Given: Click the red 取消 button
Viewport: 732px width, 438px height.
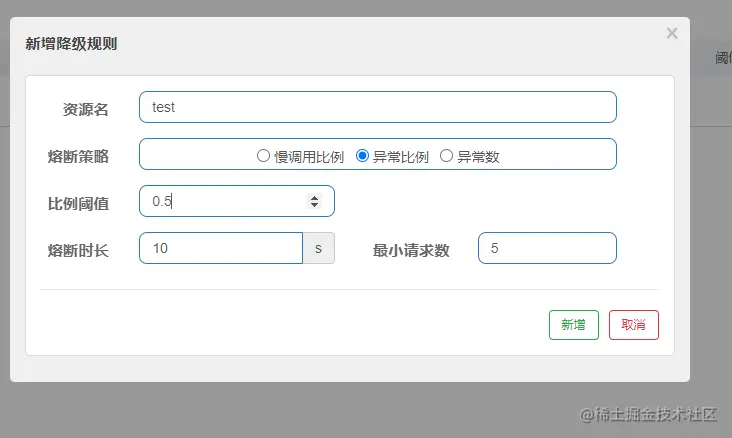Looking at the screenshot, I should pos(633,325).
